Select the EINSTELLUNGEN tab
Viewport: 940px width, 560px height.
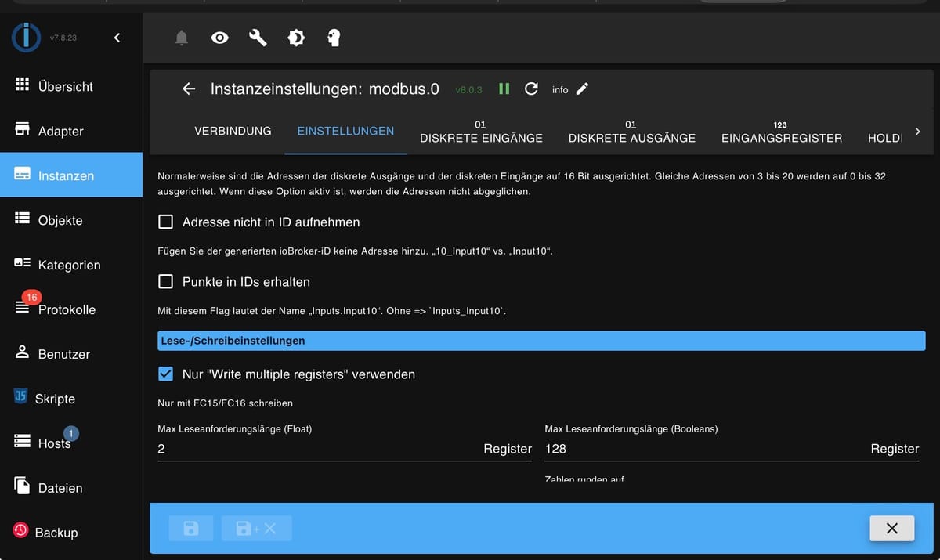[x=345, y=131]
